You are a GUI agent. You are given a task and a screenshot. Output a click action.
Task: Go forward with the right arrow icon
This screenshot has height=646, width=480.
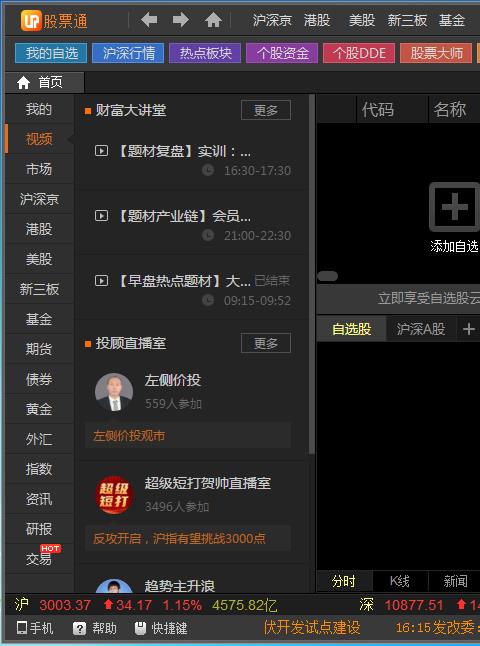180,20
